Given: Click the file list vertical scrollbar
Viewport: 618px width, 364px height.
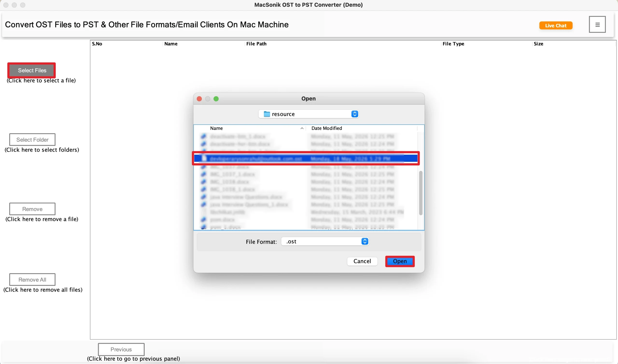Looking at the screenshot, I should point(421,193).
